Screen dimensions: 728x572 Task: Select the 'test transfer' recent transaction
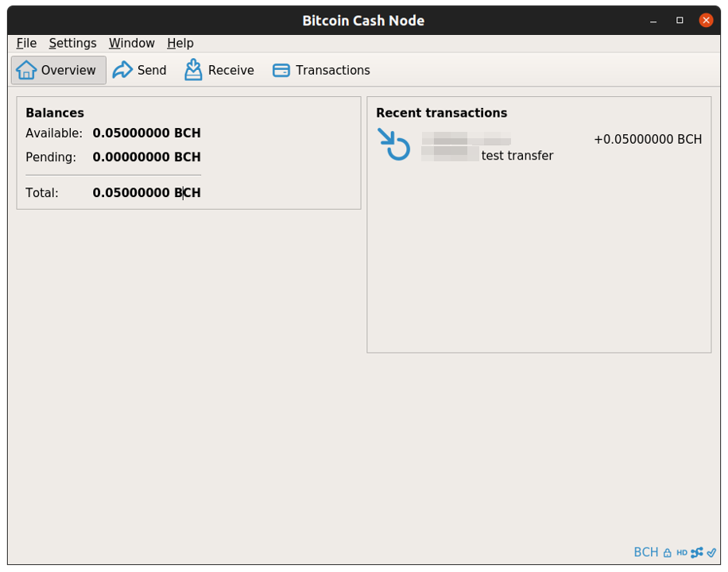click(x=517, y=156)
